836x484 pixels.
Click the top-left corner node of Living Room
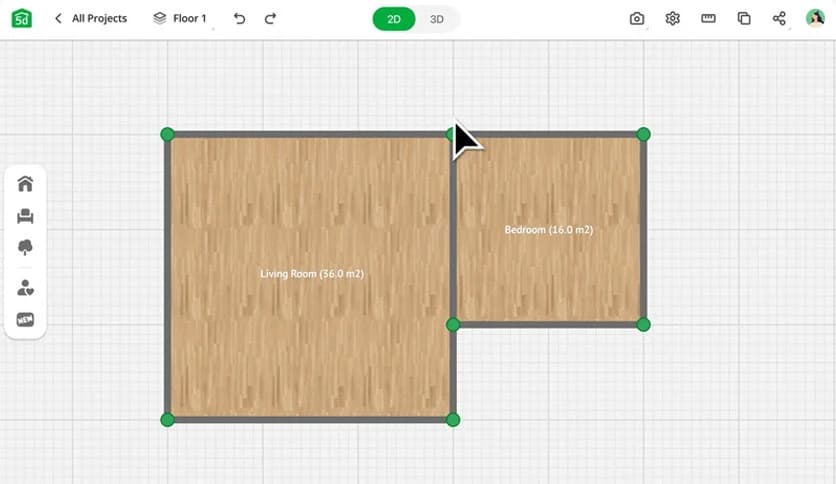(x=167, y=134)
